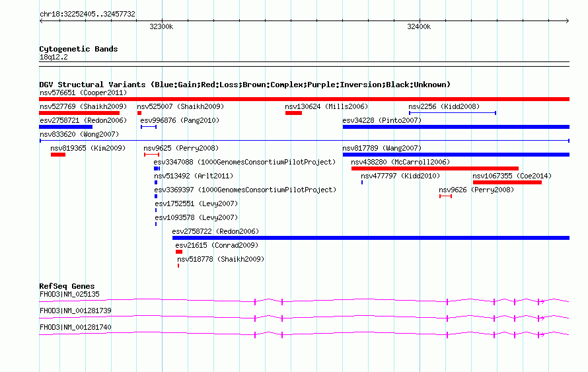
Task: Select the nsv527769 (Shaikh2009) variant label
Action: (83, 106)
